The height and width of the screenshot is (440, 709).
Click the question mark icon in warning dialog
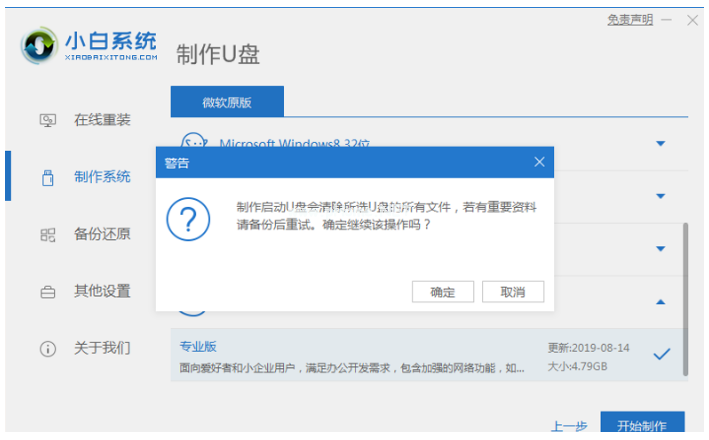coord(188,218)
